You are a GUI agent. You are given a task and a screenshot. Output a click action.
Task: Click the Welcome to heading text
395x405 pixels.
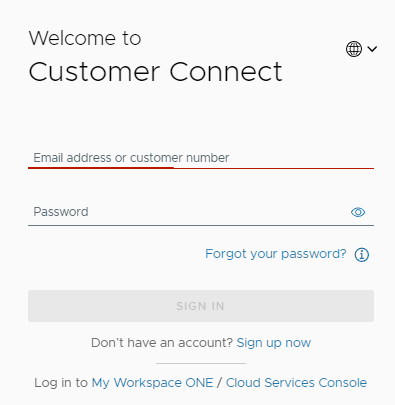pyautogui.click(x=85, y=38)
